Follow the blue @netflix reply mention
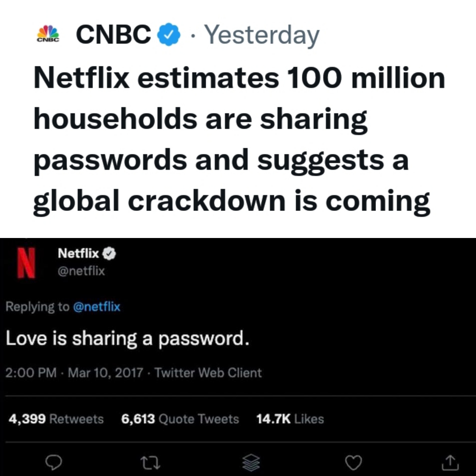The width and height of the screenshot is (476, 476). pyautogui.click(x=96, y=306)
